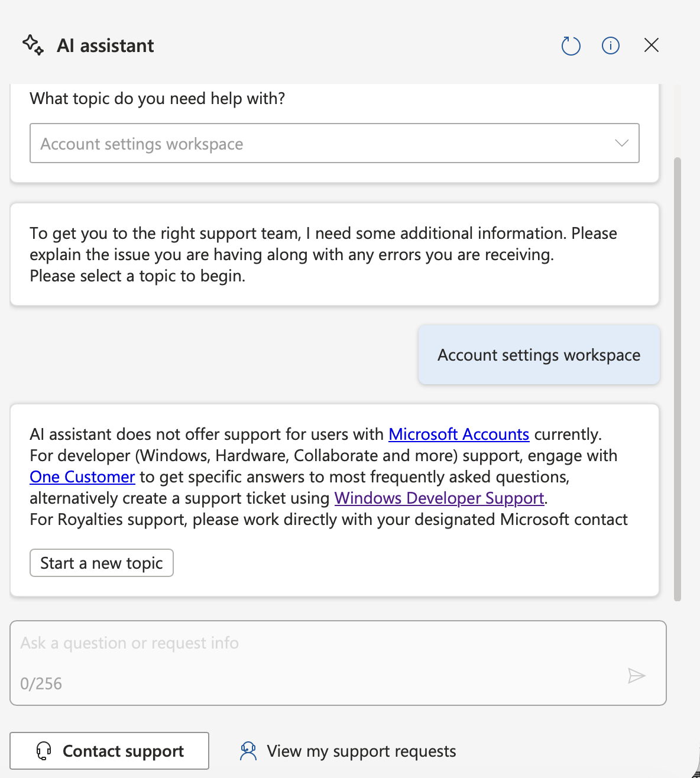Restart the chat with the refresh icon
The image size is (700, 778).
tap(571, 46)
